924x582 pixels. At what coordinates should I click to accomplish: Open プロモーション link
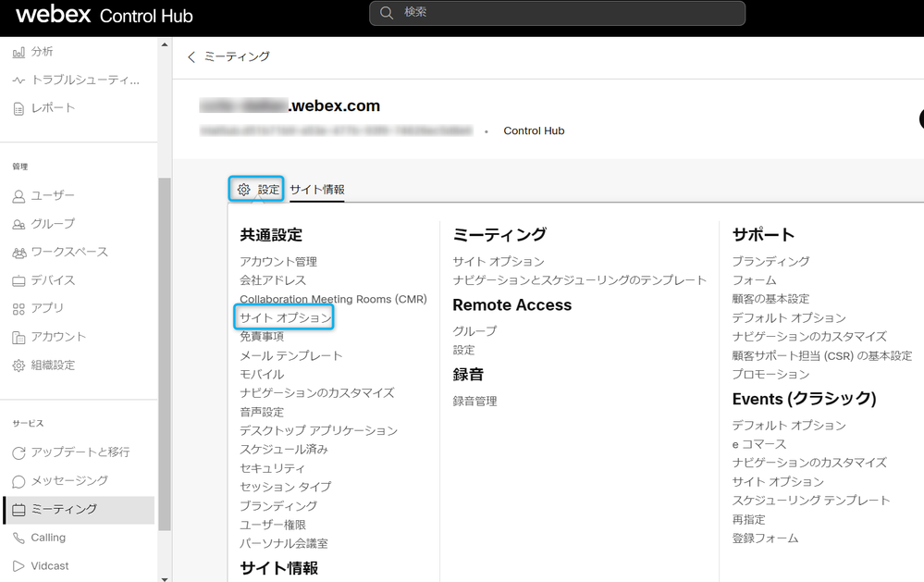(770, 375)
